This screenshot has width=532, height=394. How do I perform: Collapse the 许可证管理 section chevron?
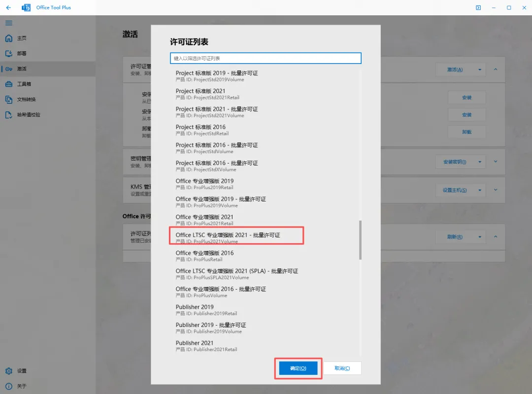tap(496, 69)
